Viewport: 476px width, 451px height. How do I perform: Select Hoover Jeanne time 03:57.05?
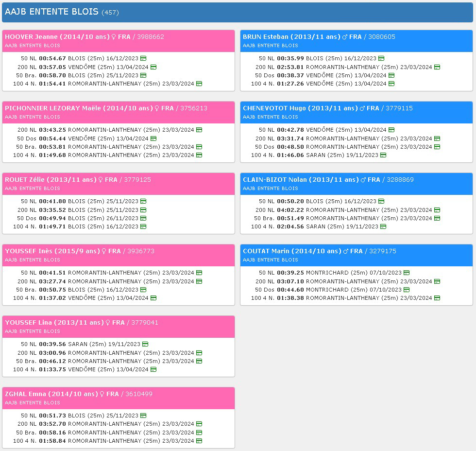tap(52, 67)
